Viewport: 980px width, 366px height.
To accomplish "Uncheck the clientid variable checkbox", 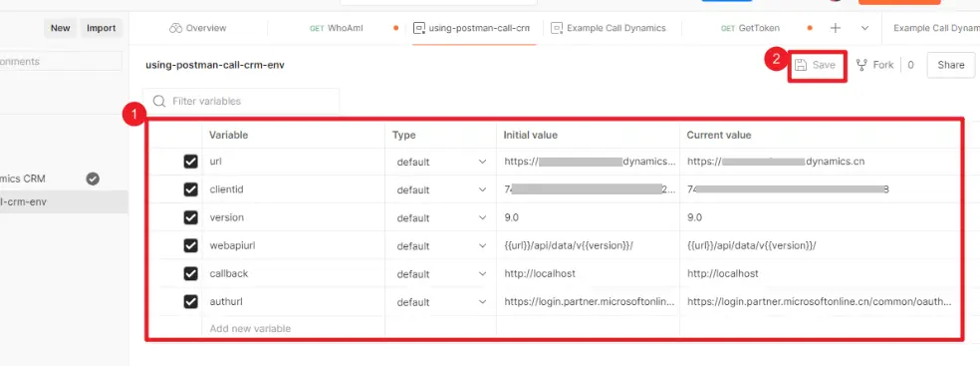I will 190,189.
